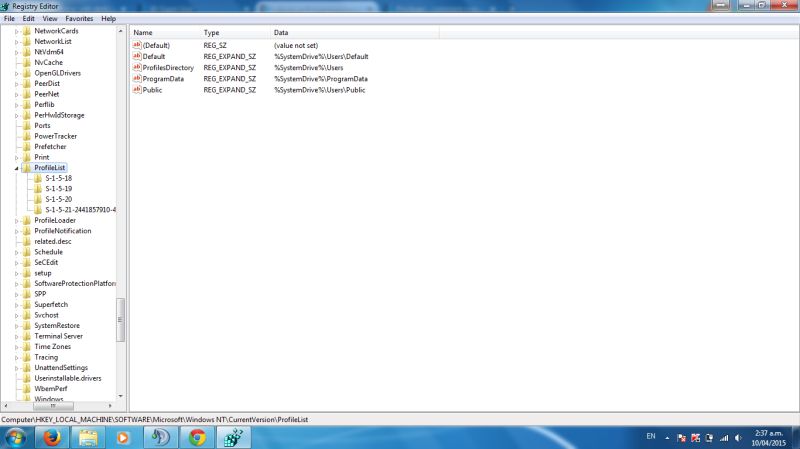Expand the SystemRestore key
800x449 pixels.
pyautogui.click(x=16, y=326)
